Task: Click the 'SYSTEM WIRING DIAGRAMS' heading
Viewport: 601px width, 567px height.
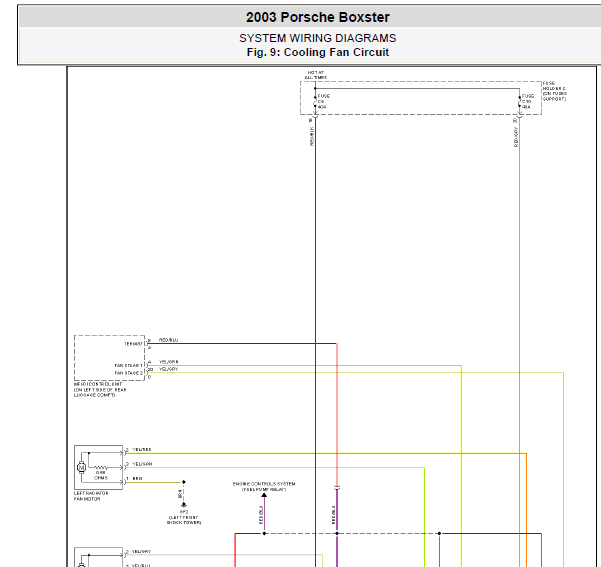Action: pyautogui.click(x=318, y=38)
